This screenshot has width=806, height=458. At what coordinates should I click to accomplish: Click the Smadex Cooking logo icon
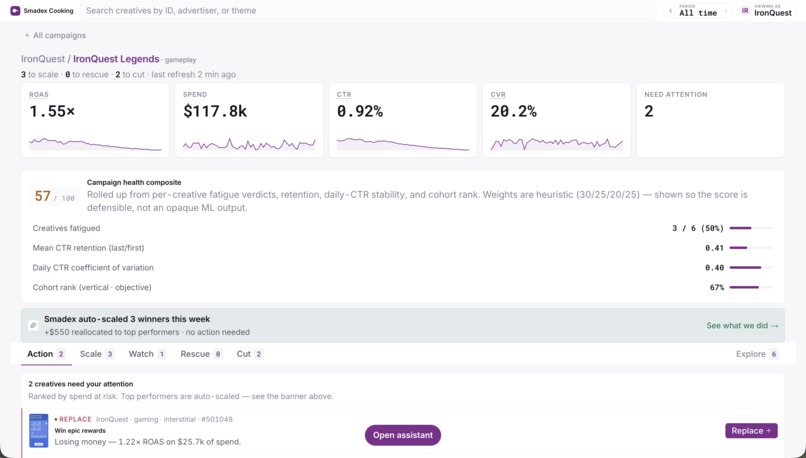click(15, 10)
